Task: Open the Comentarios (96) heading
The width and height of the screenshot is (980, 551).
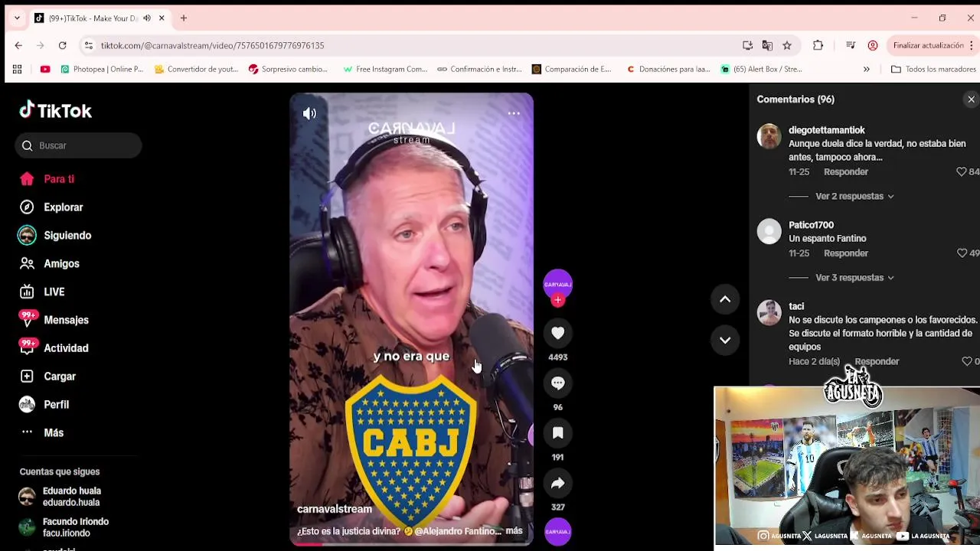Action: click(x=795, y=99)
